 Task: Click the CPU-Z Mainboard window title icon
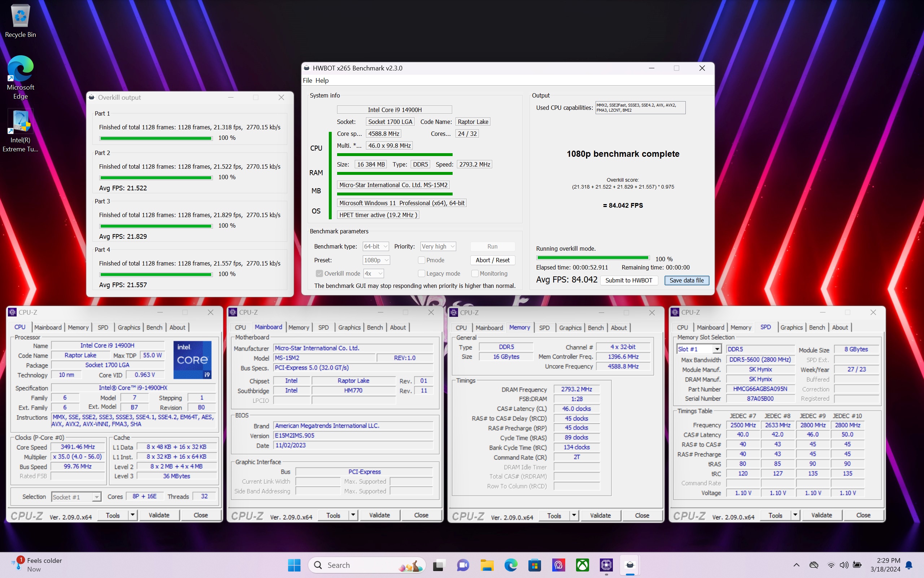click(233, 312)
